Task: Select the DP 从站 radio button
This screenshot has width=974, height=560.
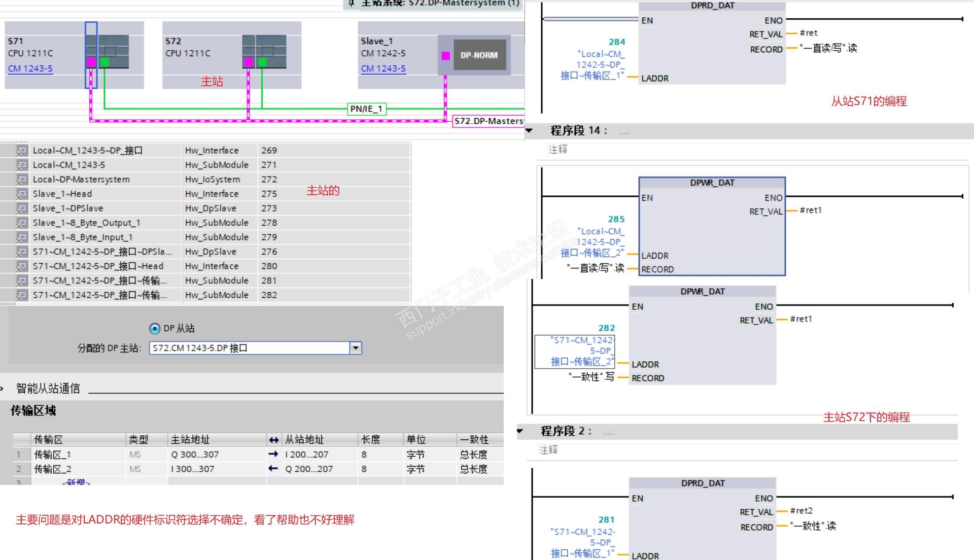Action: [x=155, y=329]
